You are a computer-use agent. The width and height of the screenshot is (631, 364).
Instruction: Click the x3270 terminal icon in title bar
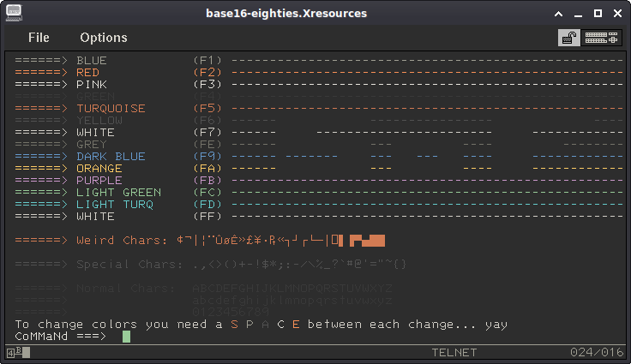[x=14, y=13]
